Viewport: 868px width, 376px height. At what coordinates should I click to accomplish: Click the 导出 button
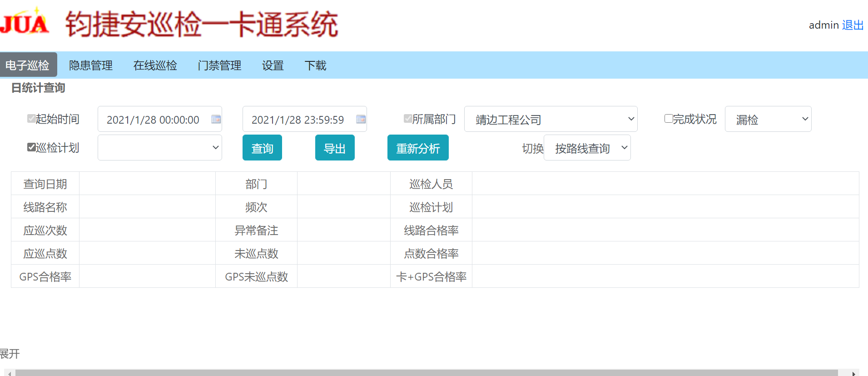pos(335,148)
